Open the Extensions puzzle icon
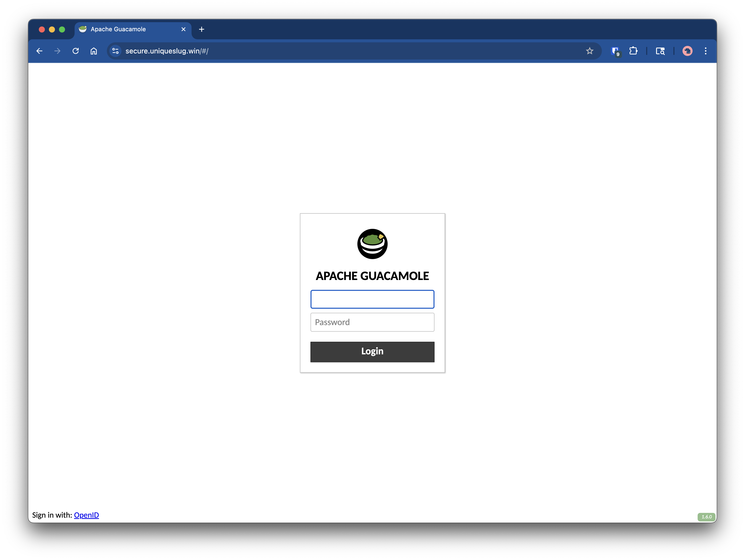The width and height of the screenshot is (745, 560). [x=633, y=51]
